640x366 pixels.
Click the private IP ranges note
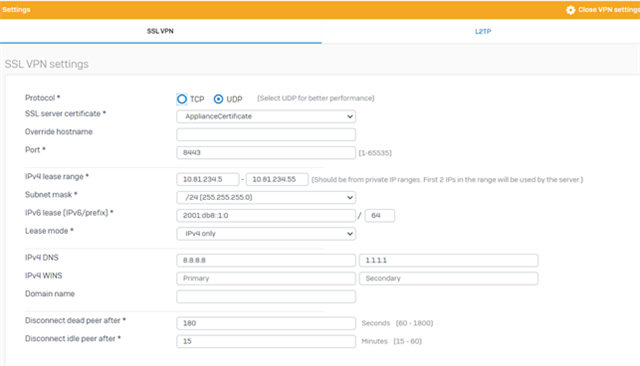(447, 180)
